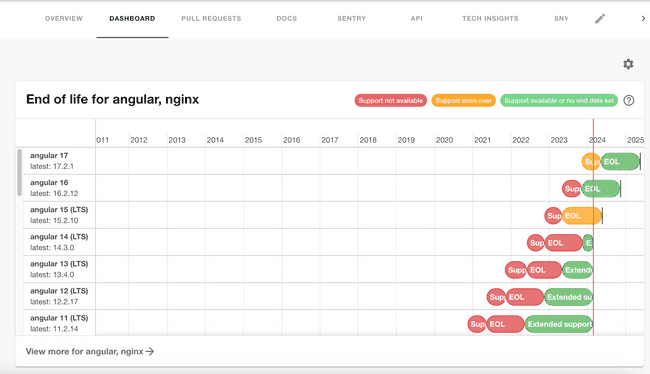
Task: Switch to the Overview tab
Action: click(x=64, y=19)
